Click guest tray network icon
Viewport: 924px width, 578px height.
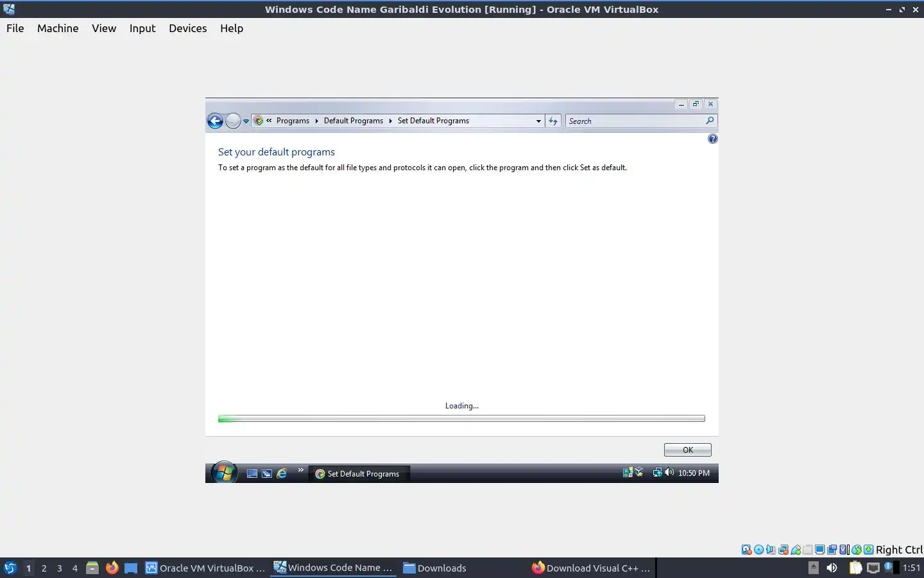pos(657,473)
